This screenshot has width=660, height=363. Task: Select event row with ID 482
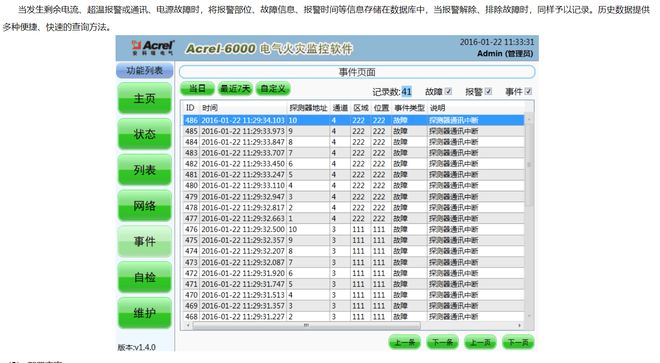pos(354,164)
